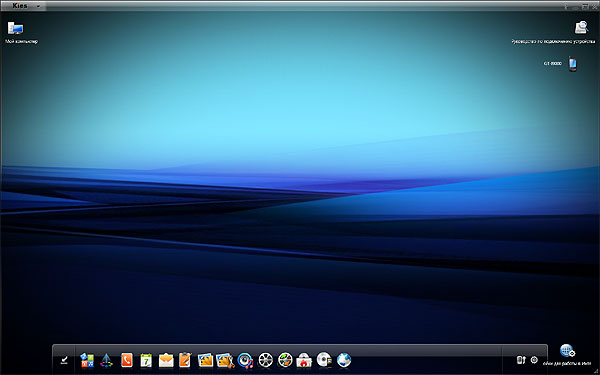Image resolution: width=600 pixels, height=375 pixels.
Task: Open the arrow with colored dots icon
Action: point(106,360)
